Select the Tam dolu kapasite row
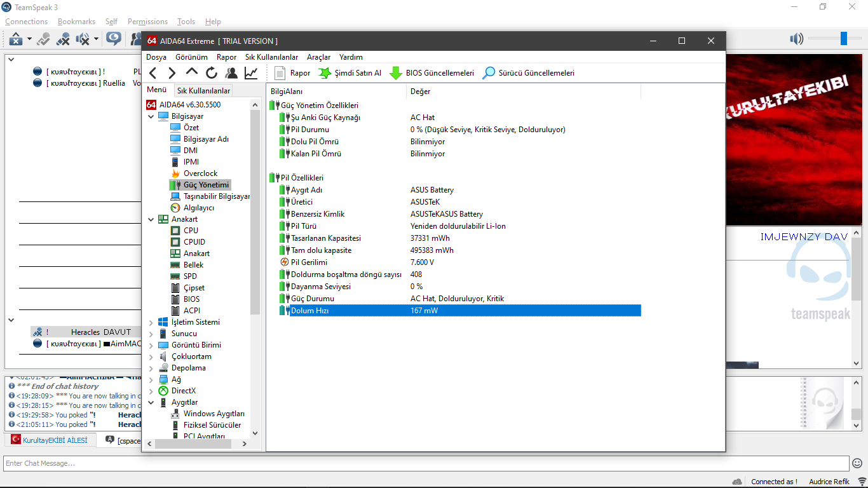The height and width of the screenshot is (488, 868). (459, 250)
